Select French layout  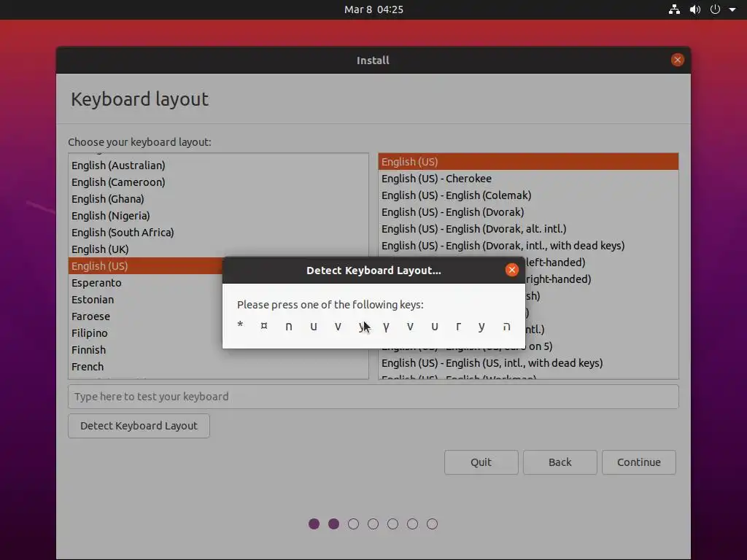218,367
